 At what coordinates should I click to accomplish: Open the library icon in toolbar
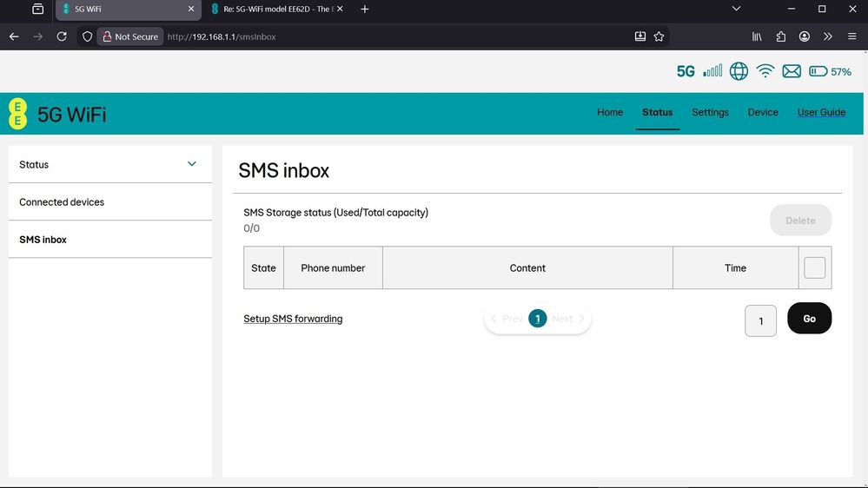tap(757, 36)
